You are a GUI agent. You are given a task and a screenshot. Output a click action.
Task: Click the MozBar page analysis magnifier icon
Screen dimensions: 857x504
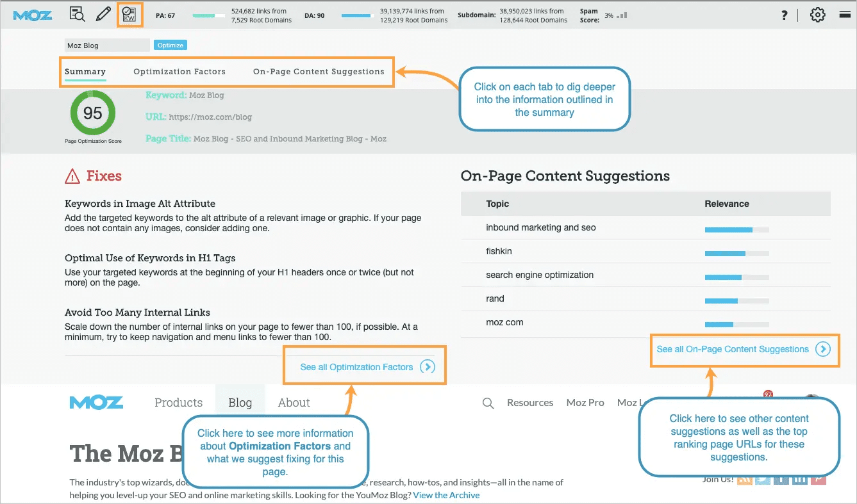point(78,15)
